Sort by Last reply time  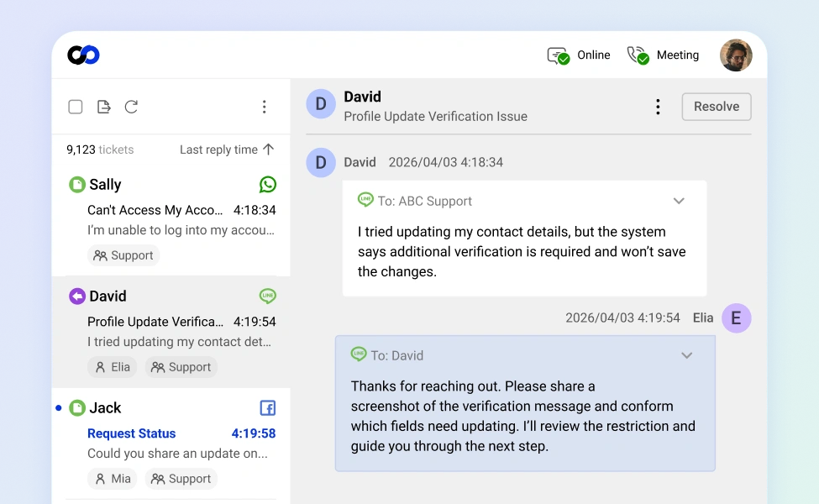(218, 150)
